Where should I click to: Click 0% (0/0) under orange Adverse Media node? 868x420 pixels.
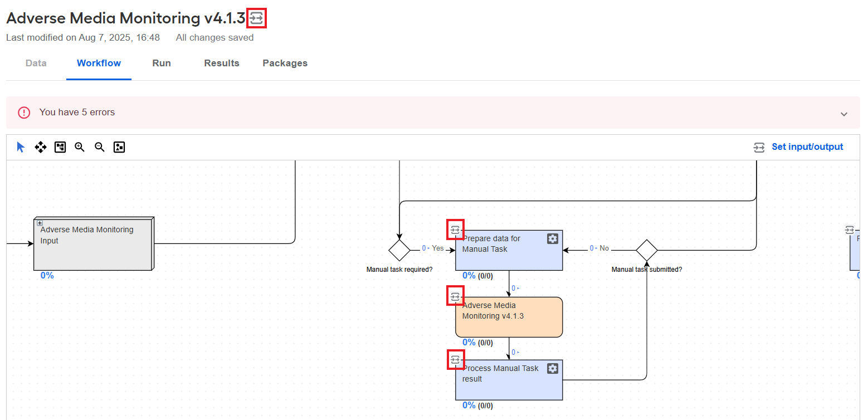(477, 343)
